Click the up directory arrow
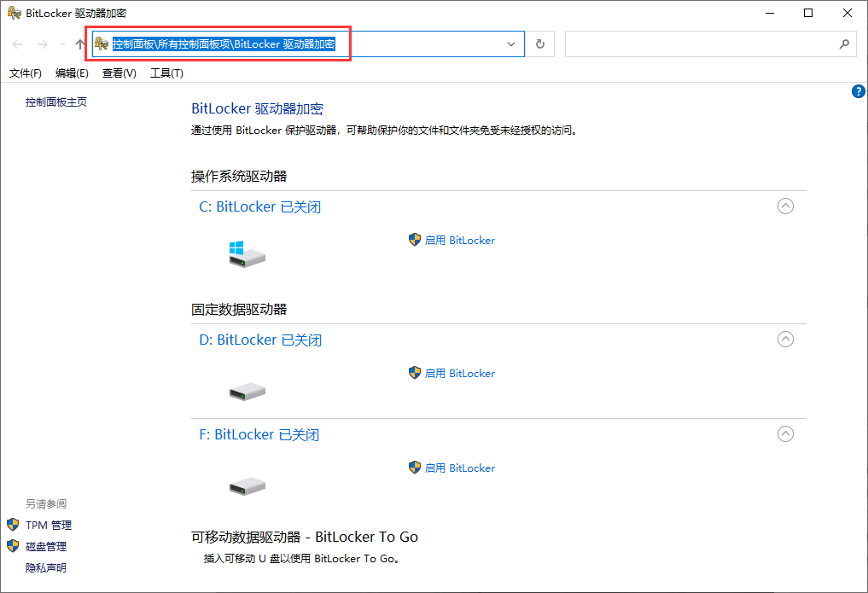This screenshot has height=593, width=868. 80,44
